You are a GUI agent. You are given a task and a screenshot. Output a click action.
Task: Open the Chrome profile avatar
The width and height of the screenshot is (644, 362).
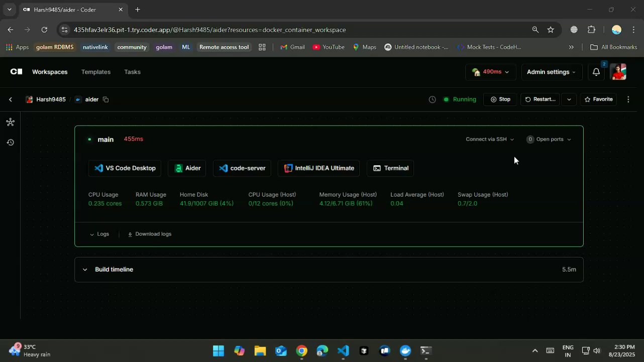click(x=617, y=30)
